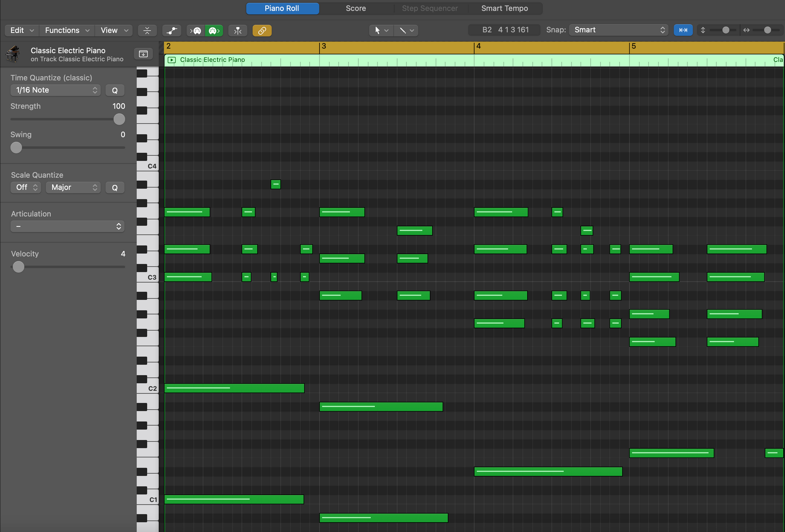785x532 pixels.
Task: Switch to the Piano Roll tab
Action: click(282, 8)
